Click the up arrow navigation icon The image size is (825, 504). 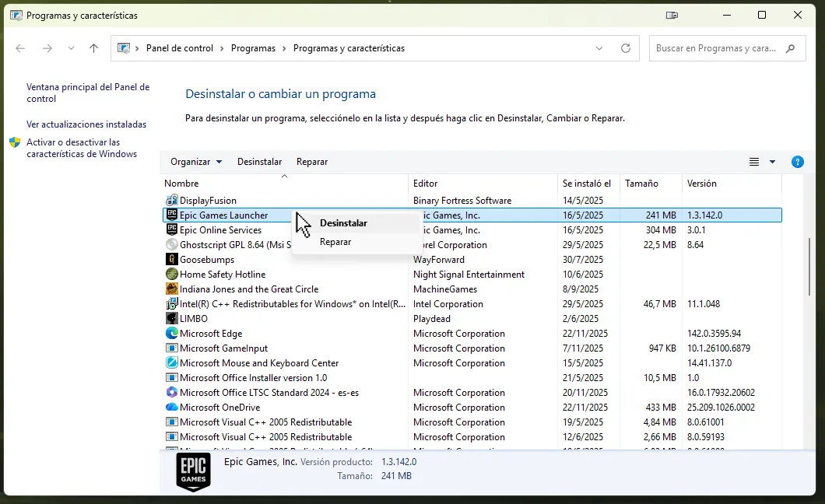[x=93, y=47]
